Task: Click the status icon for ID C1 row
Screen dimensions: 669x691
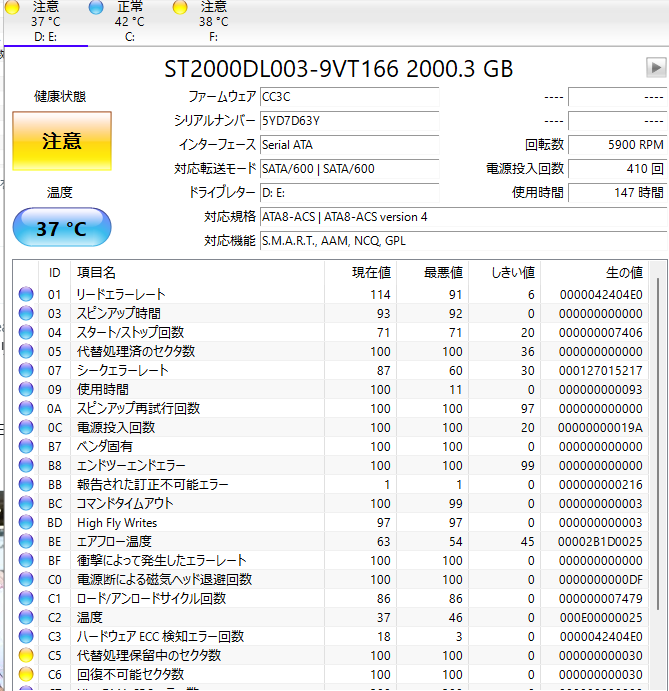Action: (26, 598)
